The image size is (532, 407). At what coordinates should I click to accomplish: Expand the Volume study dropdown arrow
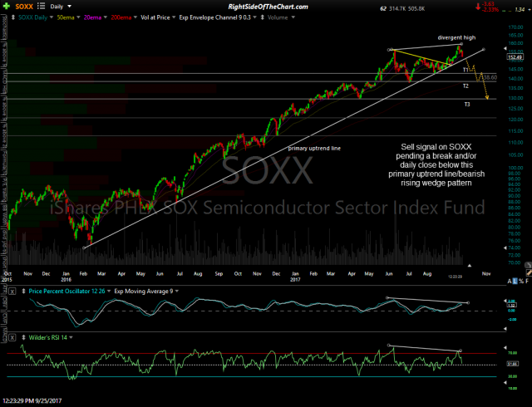[293, 17]
